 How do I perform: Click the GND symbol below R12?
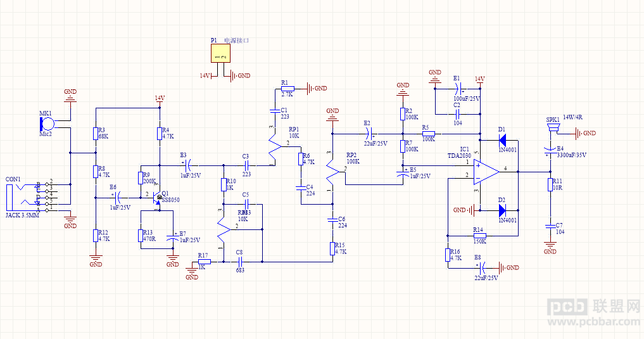(96, 259)
